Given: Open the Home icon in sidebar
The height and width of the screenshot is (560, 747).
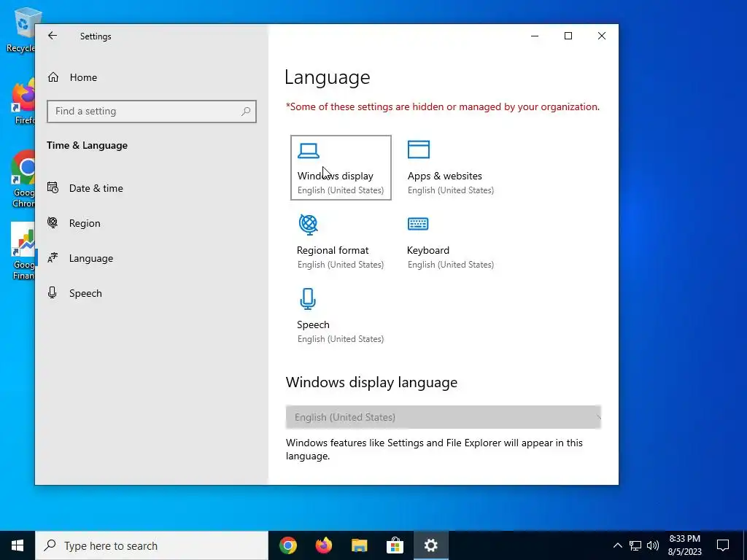Looking at the screenshot, I should pos(53,77).
